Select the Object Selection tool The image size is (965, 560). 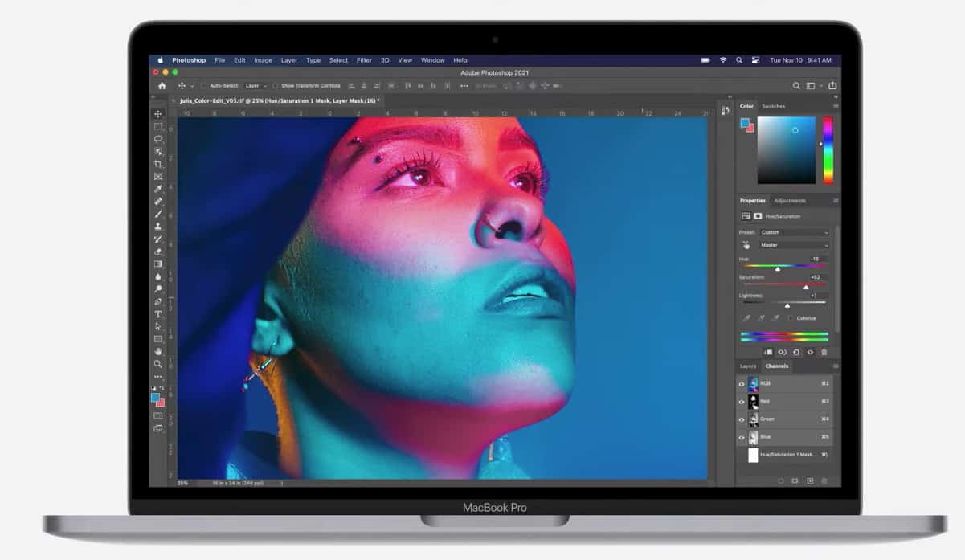click(x=158, y=151)
